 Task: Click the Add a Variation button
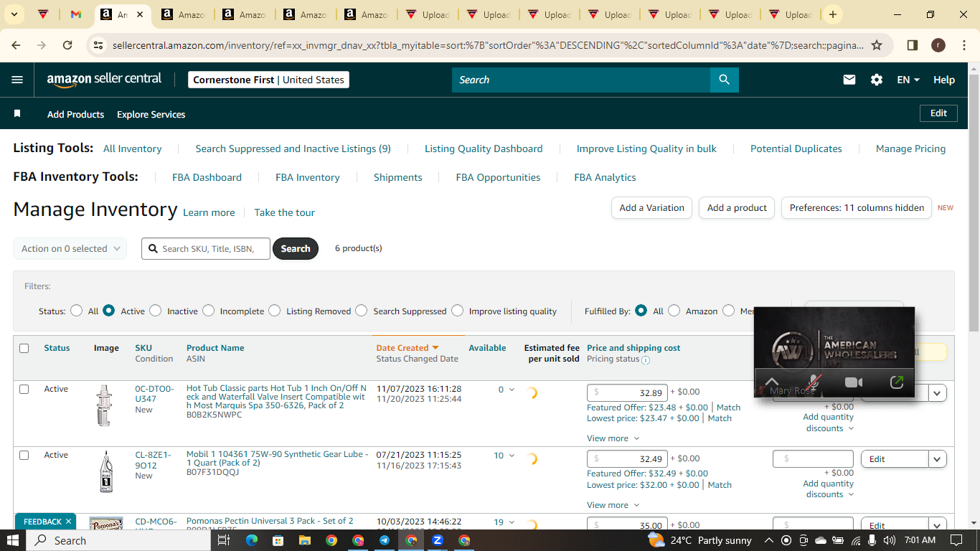coord(651,207)
